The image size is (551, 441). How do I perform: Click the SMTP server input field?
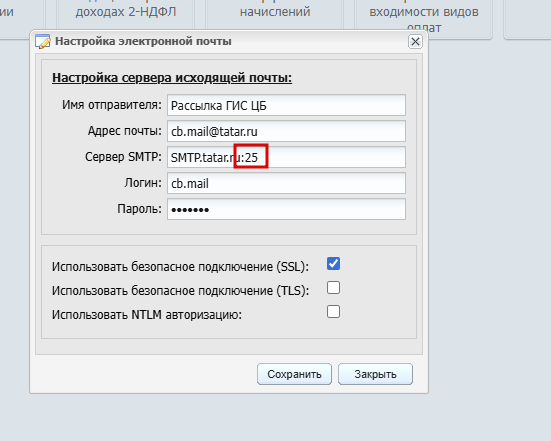pos(286,157)
